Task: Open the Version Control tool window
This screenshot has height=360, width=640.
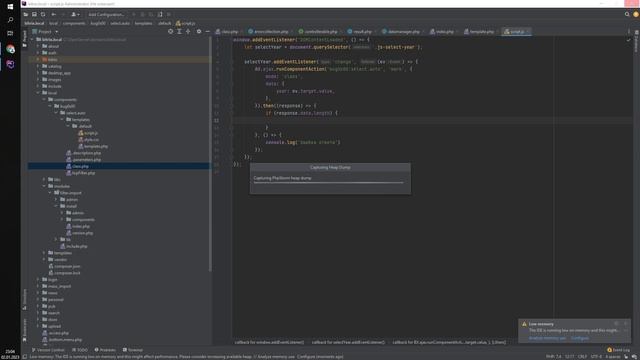Action: 48,350
